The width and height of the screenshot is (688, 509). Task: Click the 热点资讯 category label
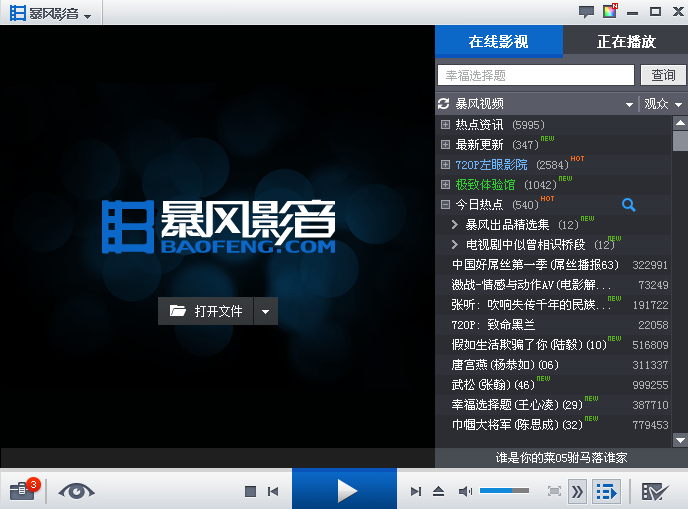coord(479,125)
